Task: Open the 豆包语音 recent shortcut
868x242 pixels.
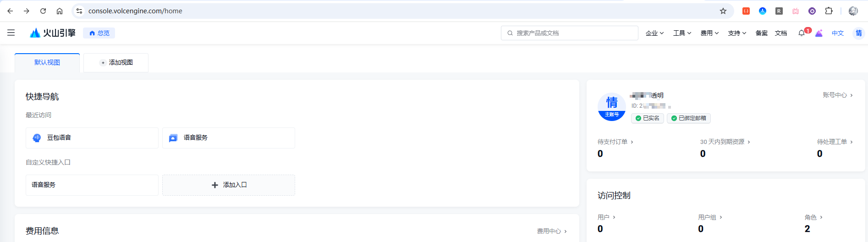Action: (x=92, y=138)
